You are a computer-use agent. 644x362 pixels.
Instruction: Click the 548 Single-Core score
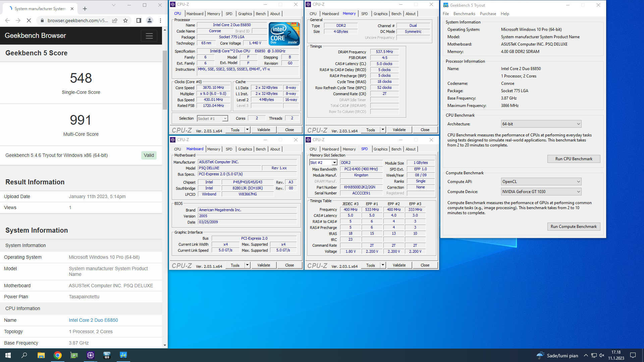(81, 78)
